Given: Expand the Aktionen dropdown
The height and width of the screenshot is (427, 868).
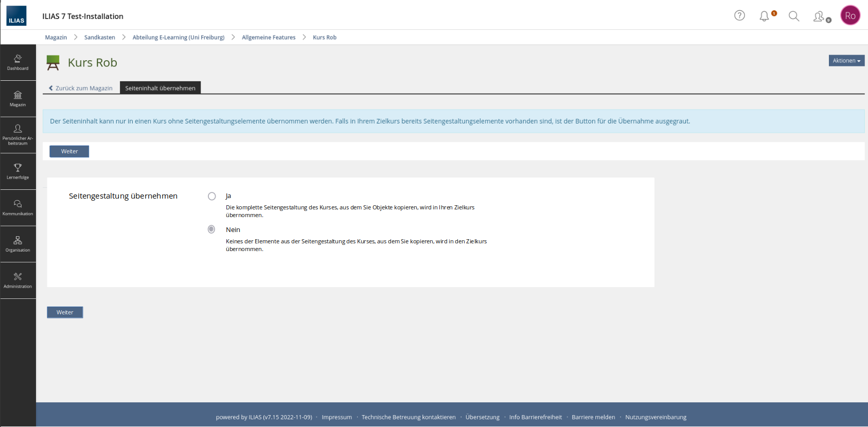Looking at the screenshot, I should (846, 61).
